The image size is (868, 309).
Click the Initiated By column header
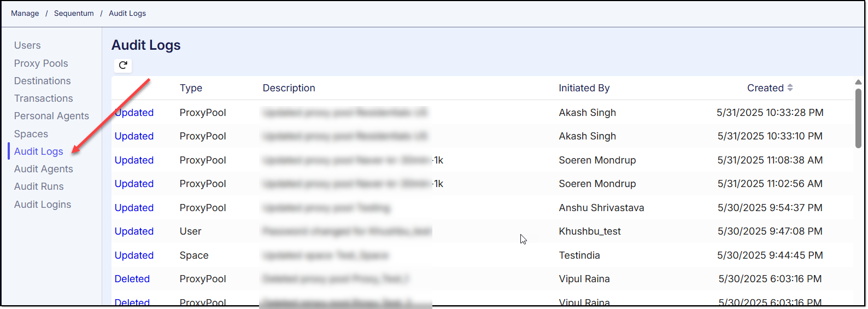pyautogui.click(x=584, y=88)
